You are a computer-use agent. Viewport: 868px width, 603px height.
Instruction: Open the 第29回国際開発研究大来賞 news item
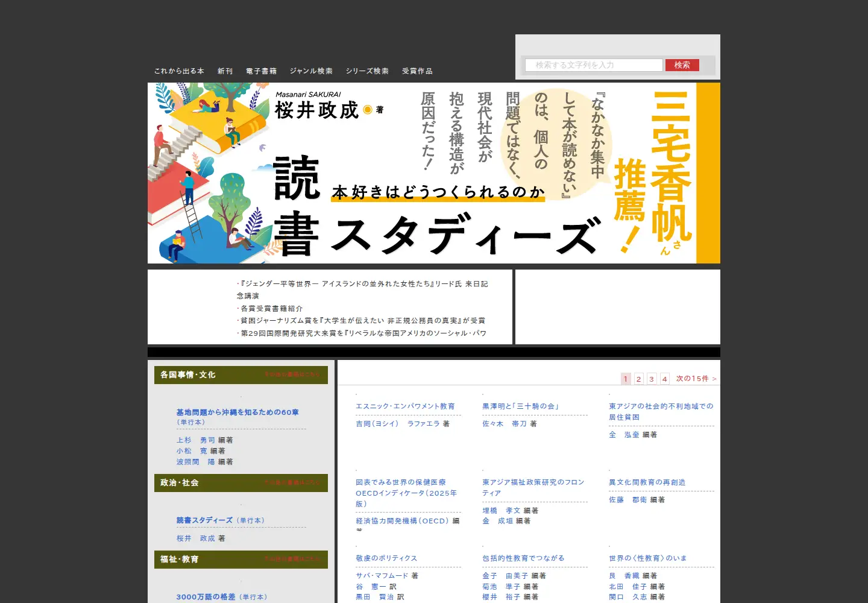tap(363, 333)
